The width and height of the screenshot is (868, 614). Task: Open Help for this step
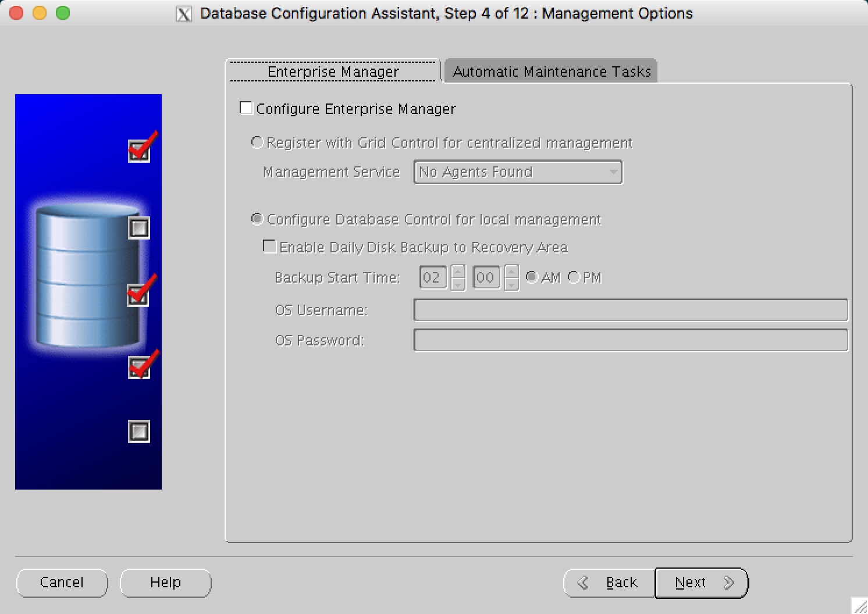coord(165,582)
